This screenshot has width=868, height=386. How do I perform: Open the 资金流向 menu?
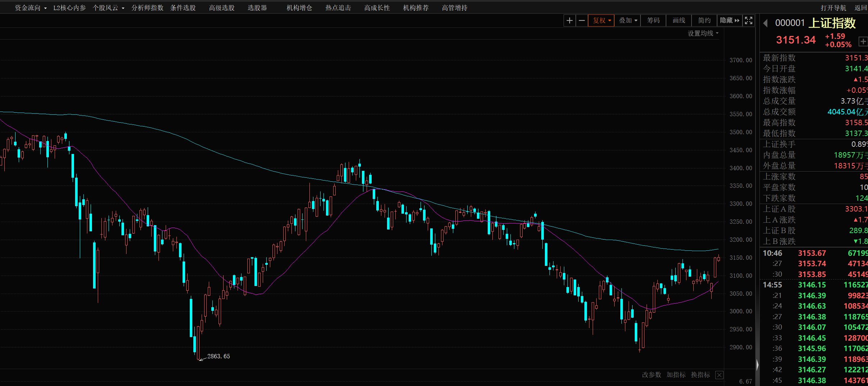pos(30,8)
